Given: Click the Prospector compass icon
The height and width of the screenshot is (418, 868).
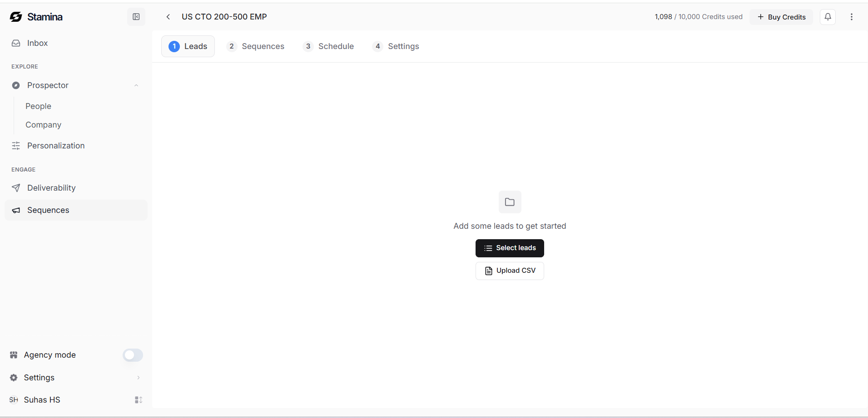Looking at the screenshot, I should point(16,85).
